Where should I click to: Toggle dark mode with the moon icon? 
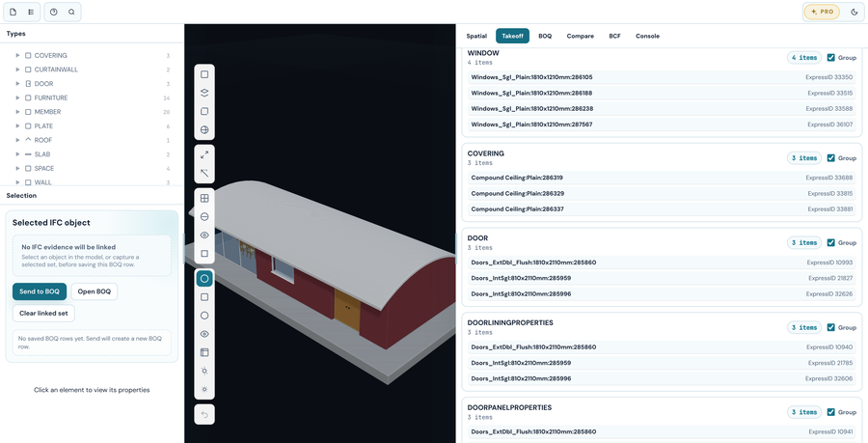click(854, 12)
